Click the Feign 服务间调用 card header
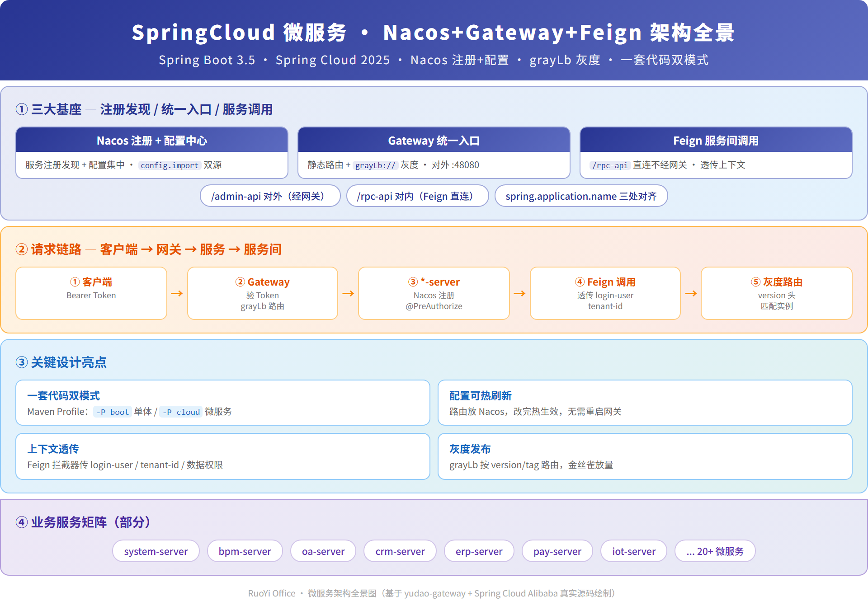The width and height of the screenshot is (868, 601). (716, 140)
